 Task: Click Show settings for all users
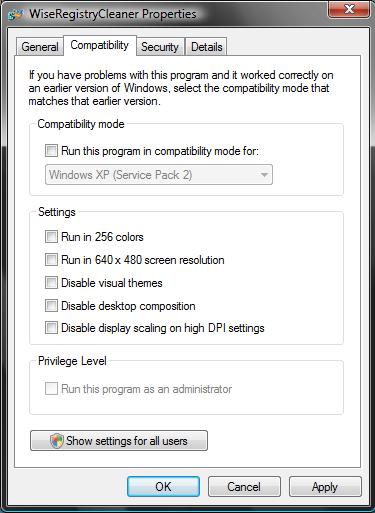click(x=119, y=441)
